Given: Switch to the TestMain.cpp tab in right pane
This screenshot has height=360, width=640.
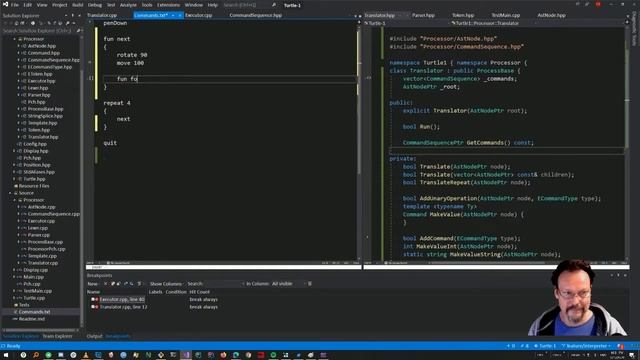Looking at the screenshot, I should (506, 15).
